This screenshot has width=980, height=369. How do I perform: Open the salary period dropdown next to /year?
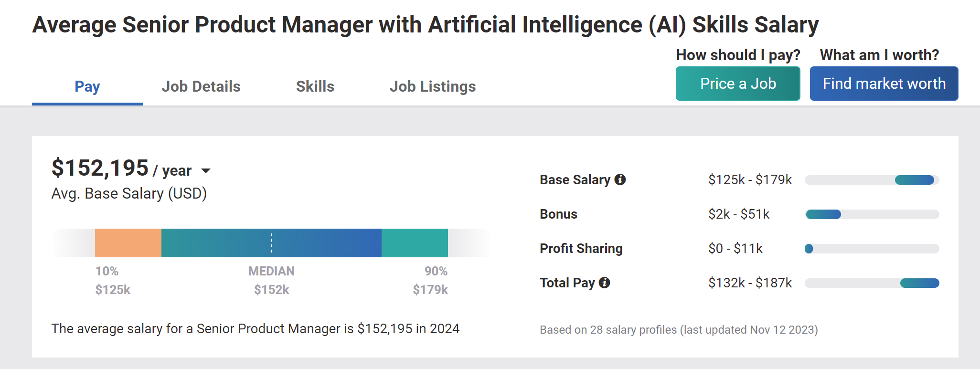click(206, 170)
